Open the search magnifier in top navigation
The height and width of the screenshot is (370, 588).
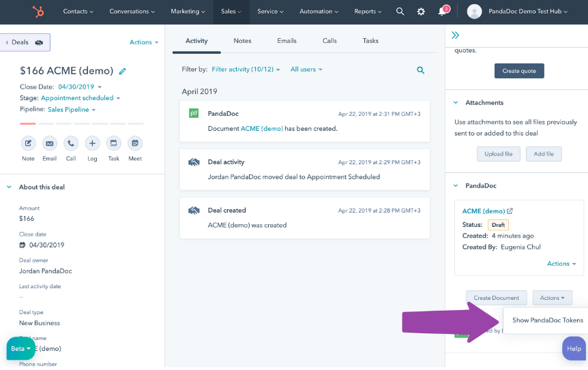coord(400,12)
